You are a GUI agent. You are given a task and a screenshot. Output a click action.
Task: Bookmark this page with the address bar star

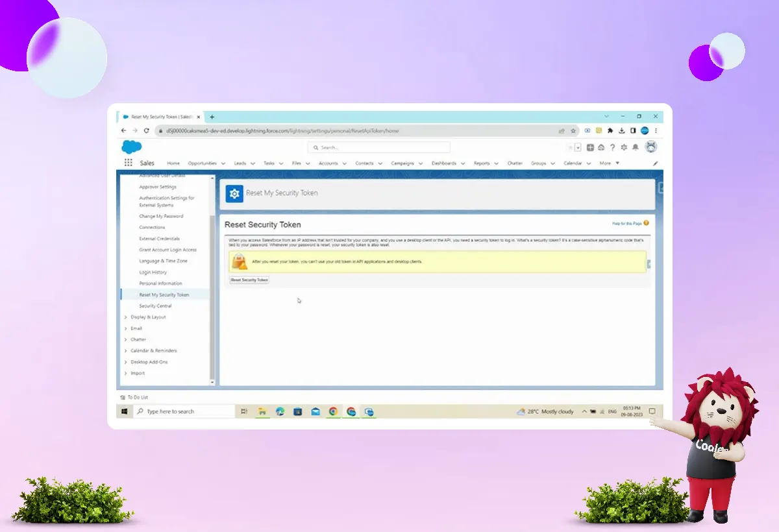573,130
